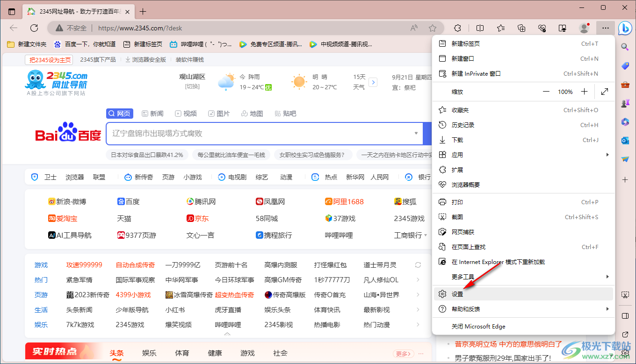636x364 pixels.
Task: Choose 新建 InPrivate 窗口 from menu
Action: tap(523, 73)
